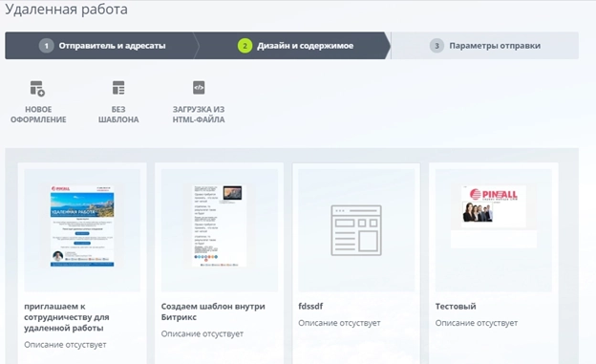
Task: Click the step number 3 circle
Action: click(x=436, y=46)
